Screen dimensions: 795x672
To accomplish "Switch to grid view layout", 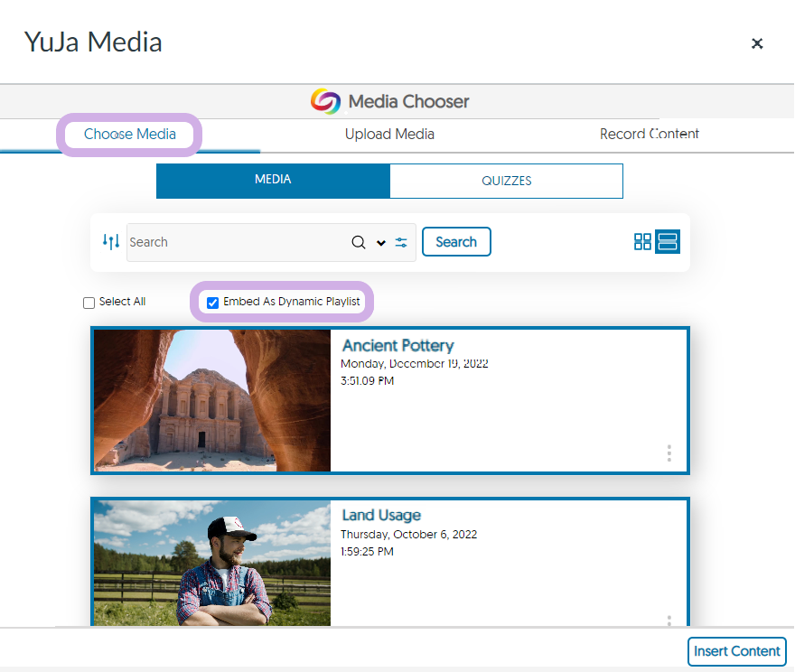I will tap(642, 242).
